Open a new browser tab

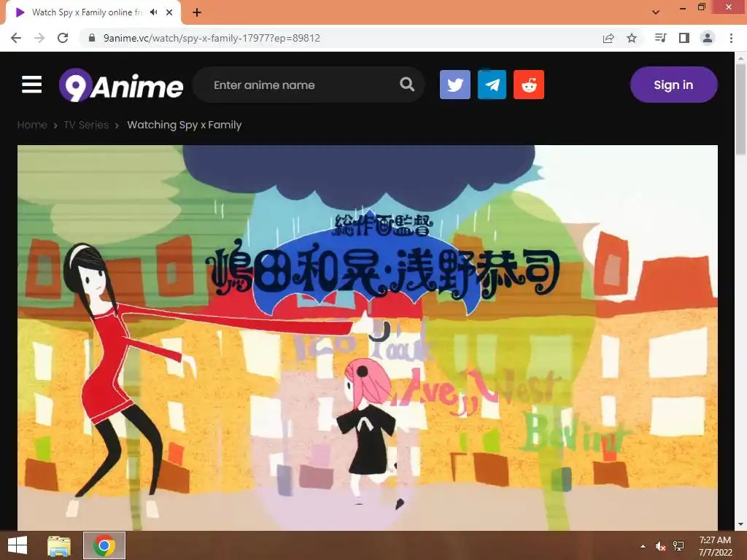click(x=197, y=12)
